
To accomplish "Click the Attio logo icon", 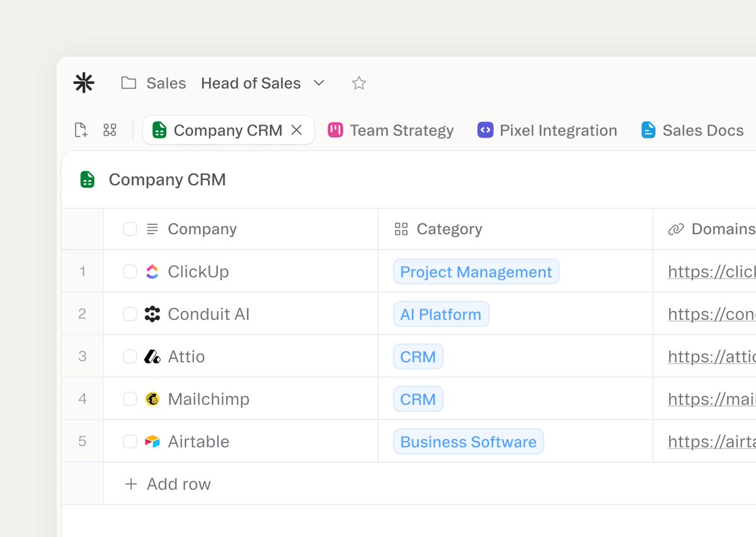I will point(152,356).
